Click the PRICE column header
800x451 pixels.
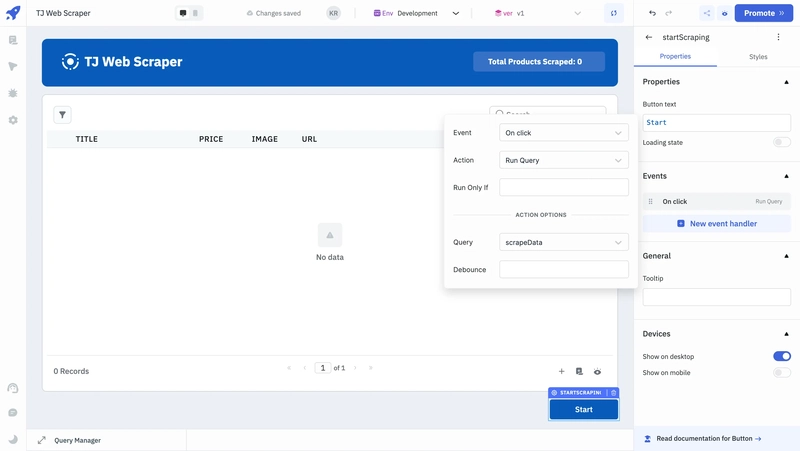pyautogui.click(x=211, y=139)
